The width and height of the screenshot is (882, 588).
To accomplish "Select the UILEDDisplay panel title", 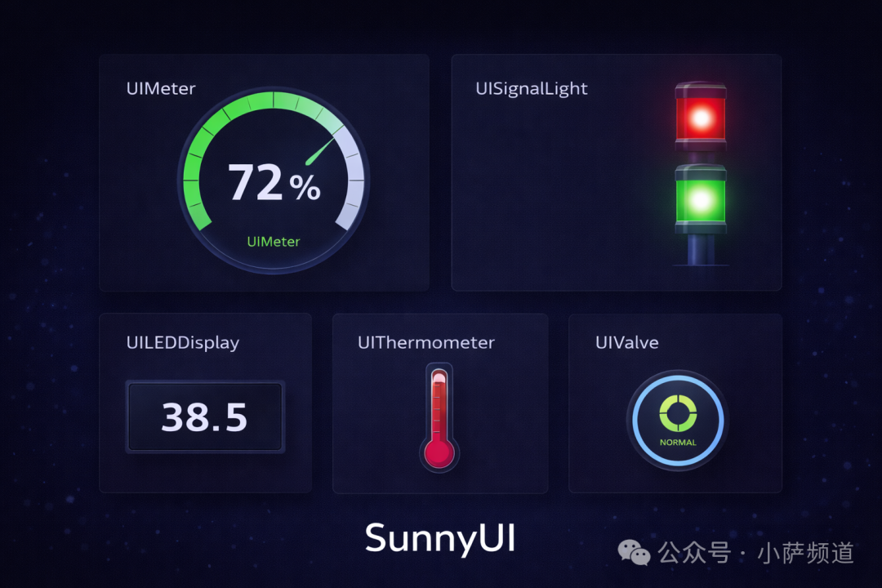I will coord(183,343).
